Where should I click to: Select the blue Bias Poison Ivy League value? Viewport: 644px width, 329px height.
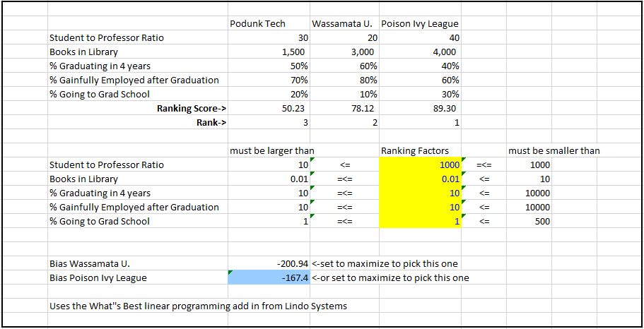tap(269, 278)
